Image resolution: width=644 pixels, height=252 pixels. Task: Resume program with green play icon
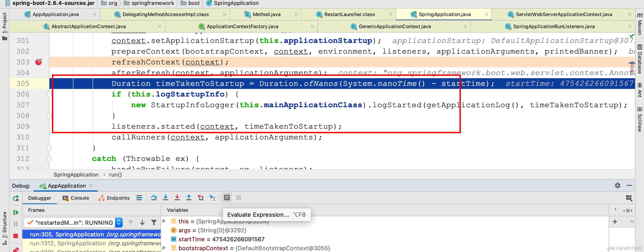[x=16, y=212]
